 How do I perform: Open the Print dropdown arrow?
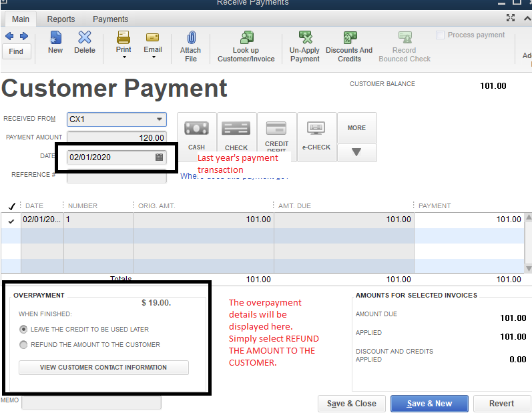point(124,57)
